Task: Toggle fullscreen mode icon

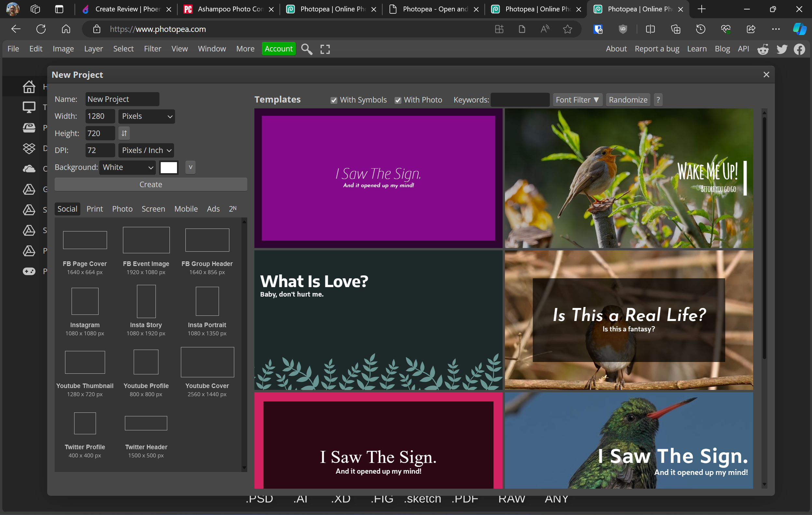Action: point(325,49)
